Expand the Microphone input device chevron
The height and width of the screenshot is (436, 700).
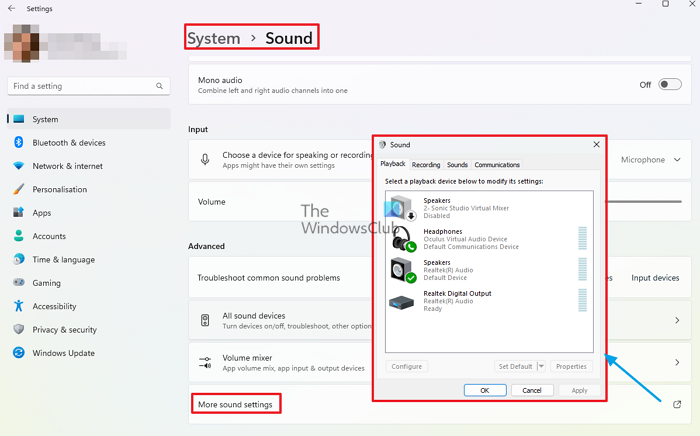pos(678,160)
